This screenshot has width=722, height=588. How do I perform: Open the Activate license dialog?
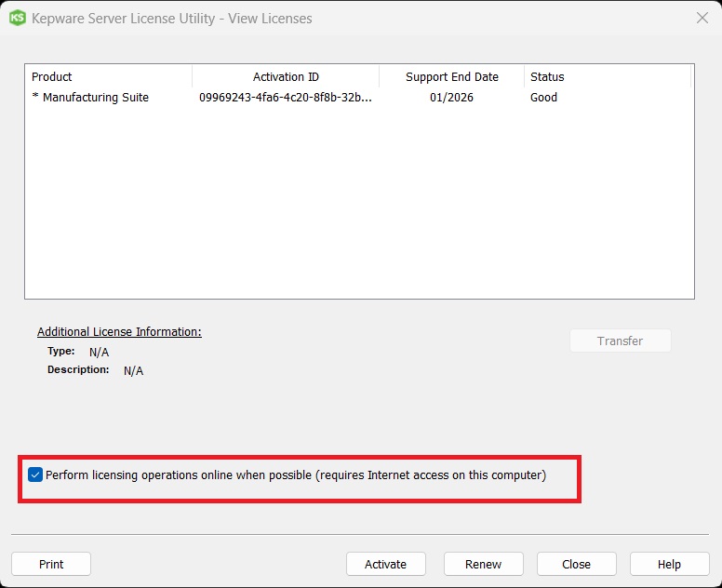(385, 564)
